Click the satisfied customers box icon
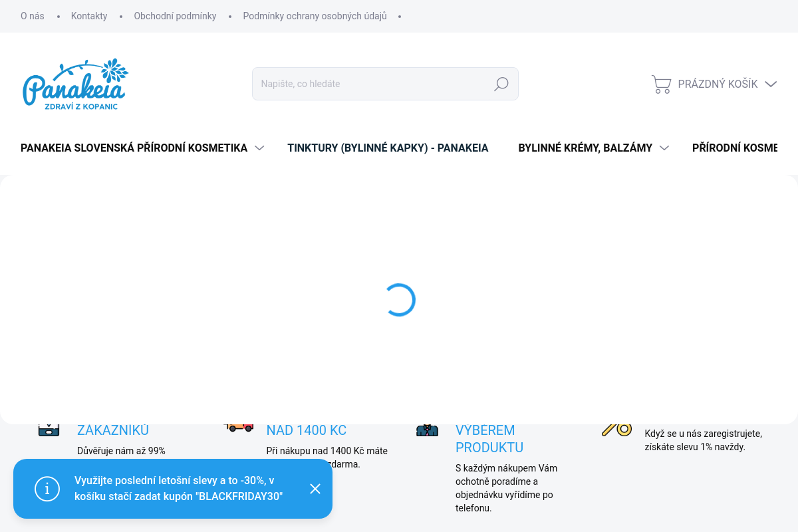 49,428
